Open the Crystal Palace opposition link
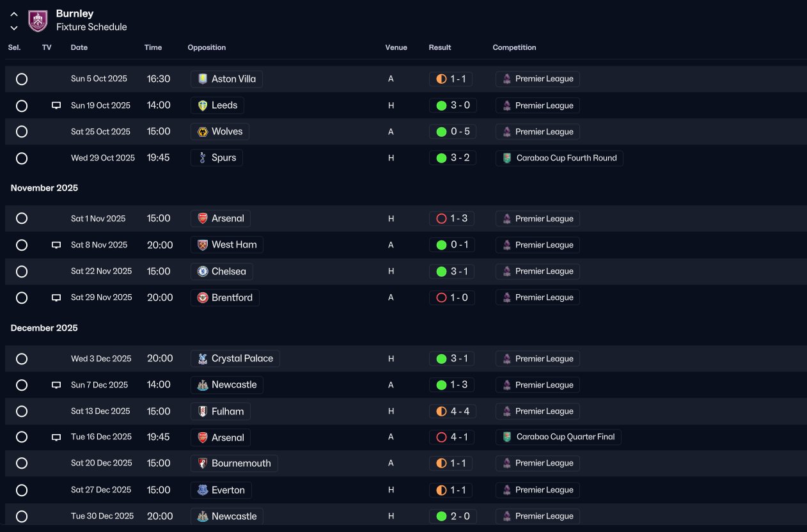 click(235, 359)
